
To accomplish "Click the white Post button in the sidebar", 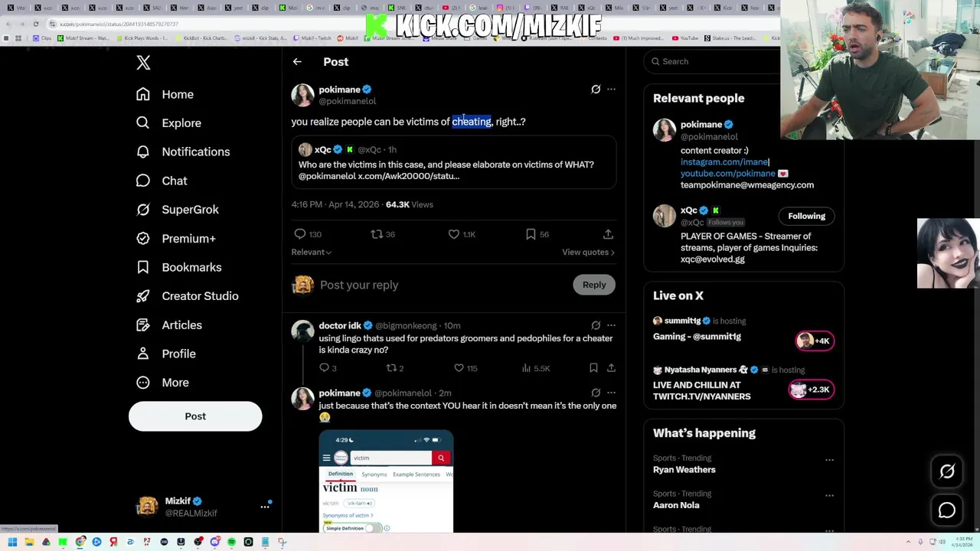I will click(x=195, y=416).
